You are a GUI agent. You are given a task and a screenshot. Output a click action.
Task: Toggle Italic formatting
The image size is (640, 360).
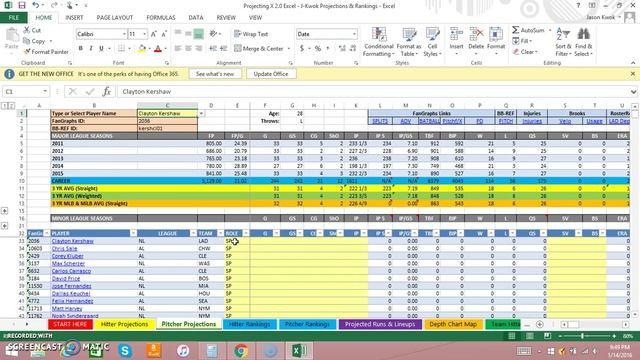click(91, 49)
